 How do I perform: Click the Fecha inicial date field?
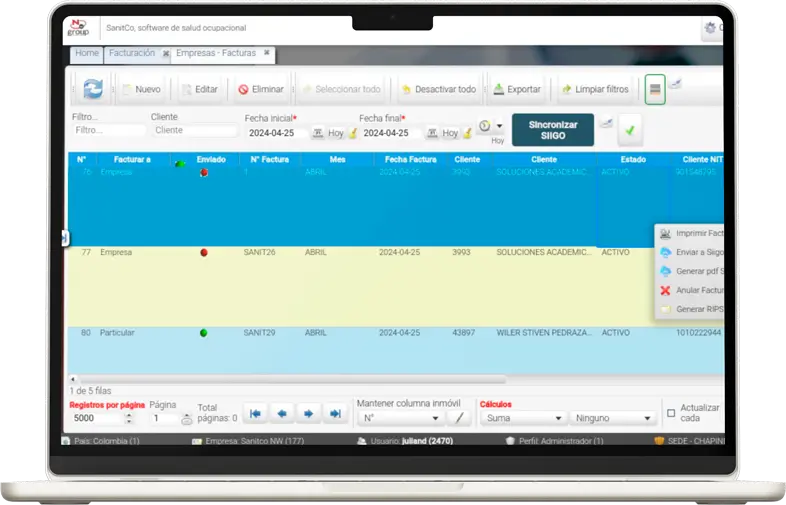pyautogui.click(x=276, y=133)
